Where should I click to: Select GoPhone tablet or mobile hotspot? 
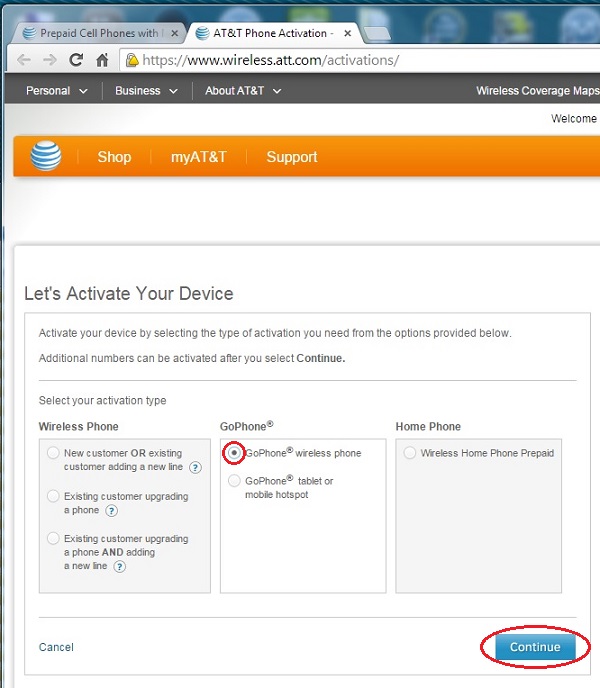tap(234, 481)
